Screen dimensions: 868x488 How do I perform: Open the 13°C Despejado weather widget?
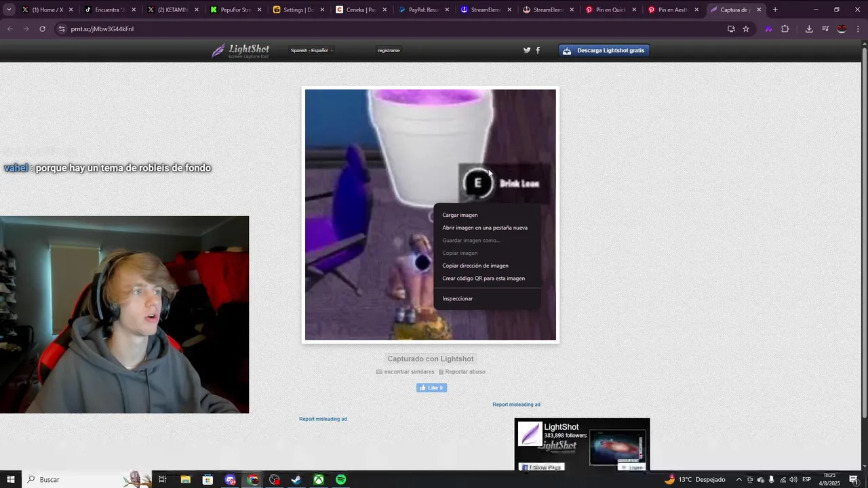tap(695, 479)
